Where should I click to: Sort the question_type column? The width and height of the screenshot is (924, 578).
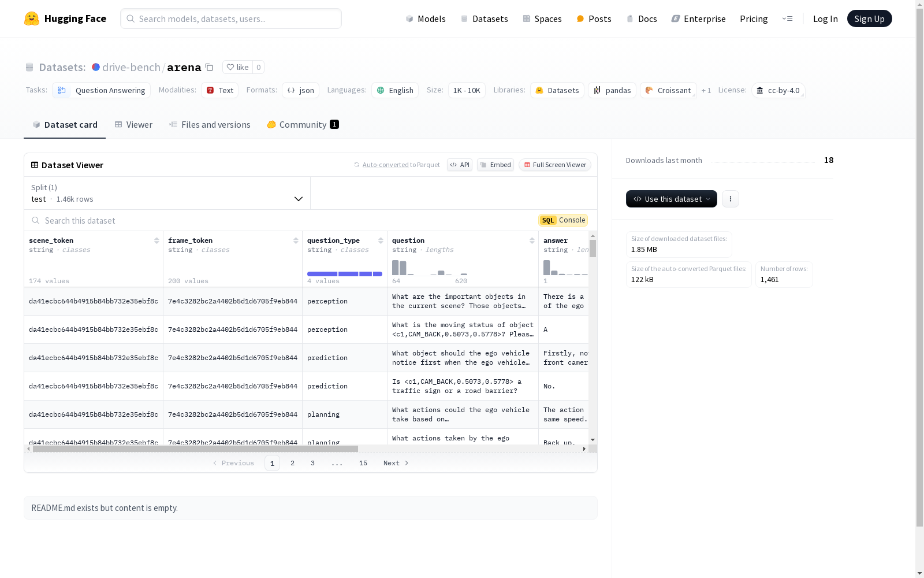click(x=381, y=240)
